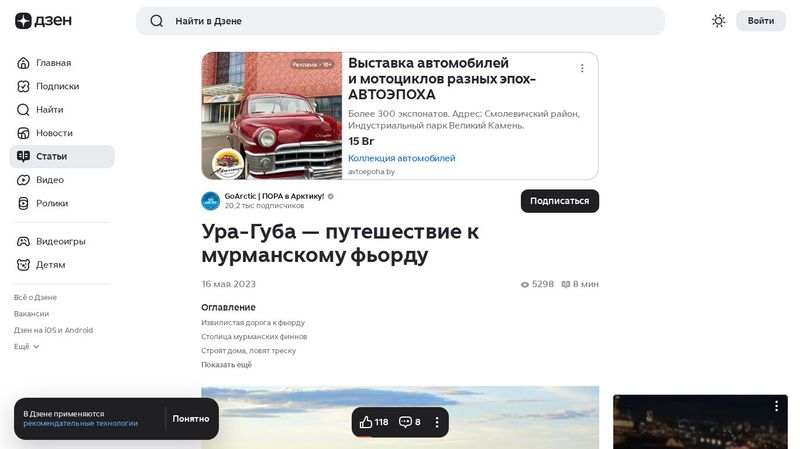Viewport: 800px width, 449px height.
Task: Toggle the light/dark theme sun icon
Action: (718, 21)
